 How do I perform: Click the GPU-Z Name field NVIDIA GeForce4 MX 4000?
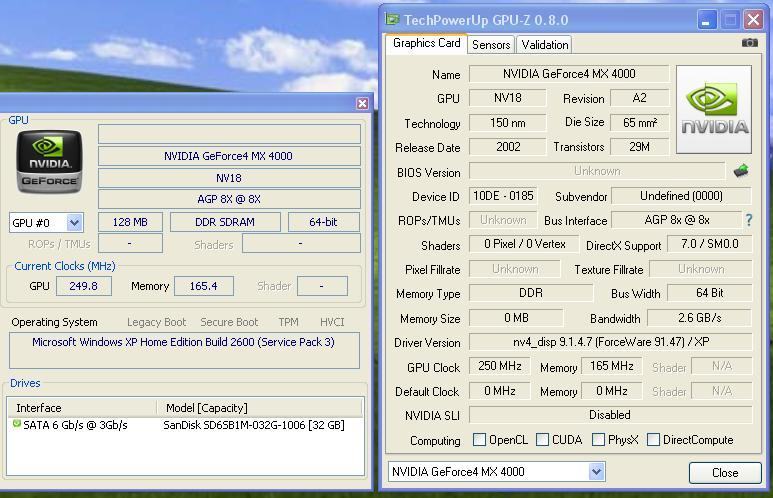(x=569, y=74)
